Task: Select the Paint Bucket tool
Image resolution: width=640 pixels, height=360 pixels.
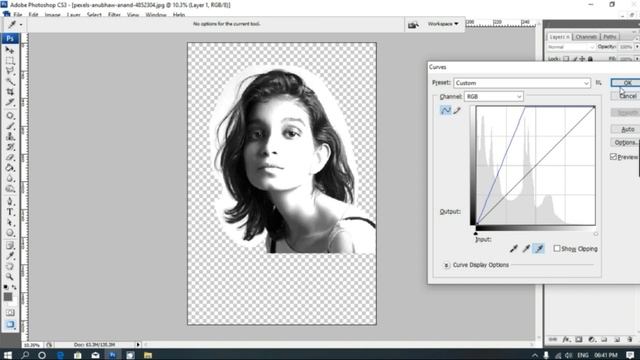Action: tap(10, 168)
